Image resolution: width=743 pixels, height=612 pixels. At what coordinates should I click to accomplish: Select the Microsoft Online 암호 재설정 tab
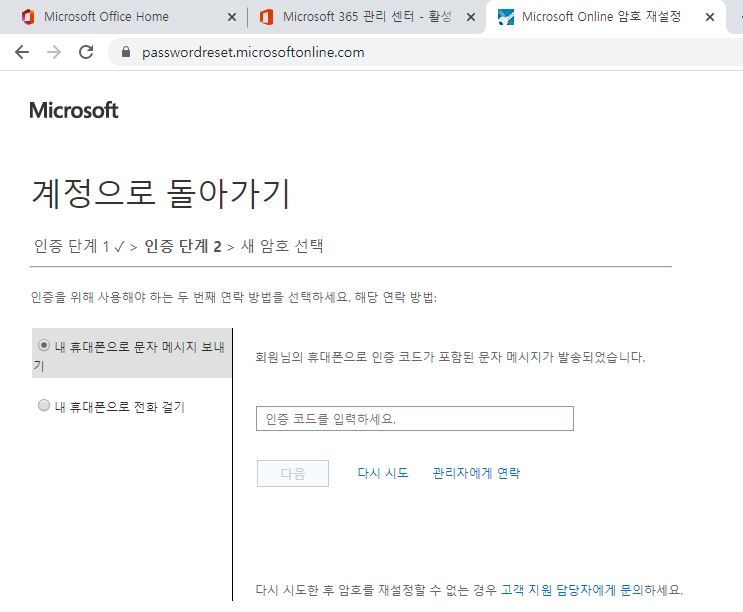pyautogui.click(x=601, y=17)
